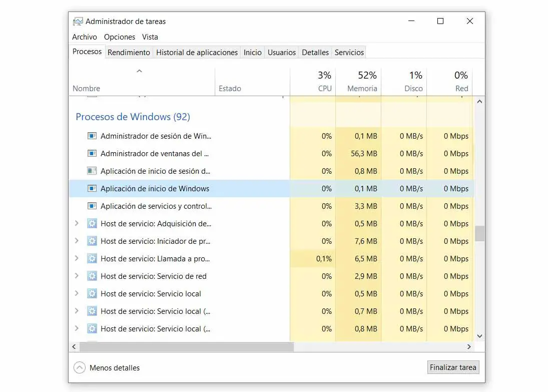Viewport: 548px width, 392px height.
Task: Click gear icon of Host de servicio: Adquisición de...
Action: (92, 223)
